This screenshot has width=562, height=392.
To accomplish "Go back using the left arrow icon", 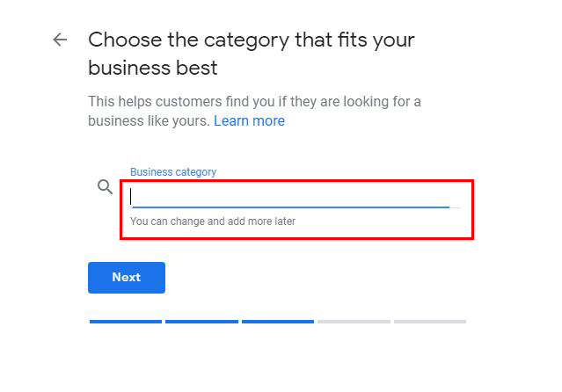I will point(60,40).
